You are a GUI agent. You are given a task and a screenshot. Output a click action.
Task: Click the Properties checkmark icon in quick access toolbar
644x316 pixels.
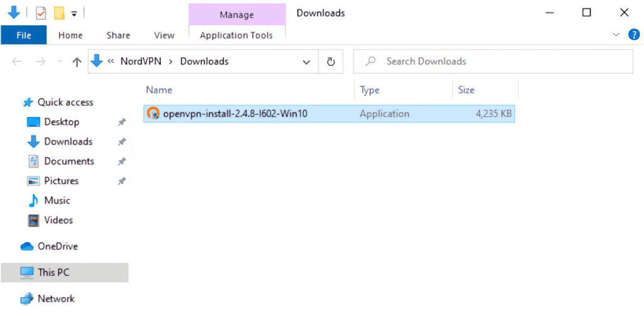point(41,14)
